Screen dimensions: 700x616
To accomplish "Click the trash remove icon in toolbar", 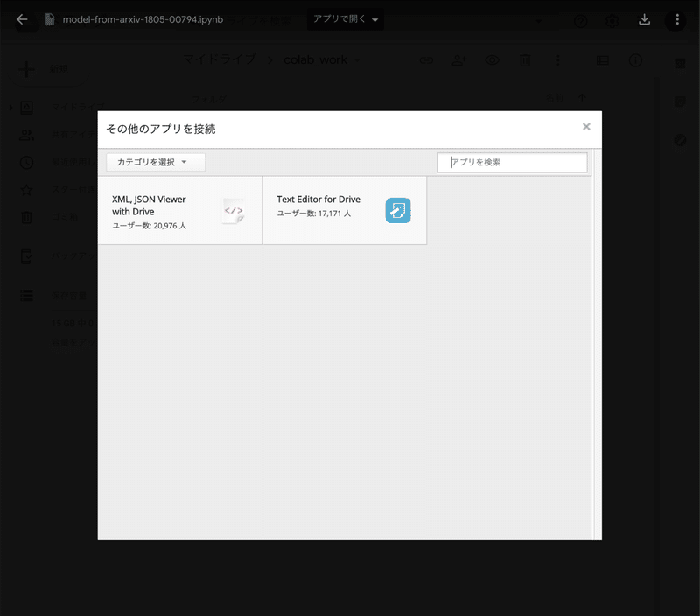I will [x=525, y=60].
